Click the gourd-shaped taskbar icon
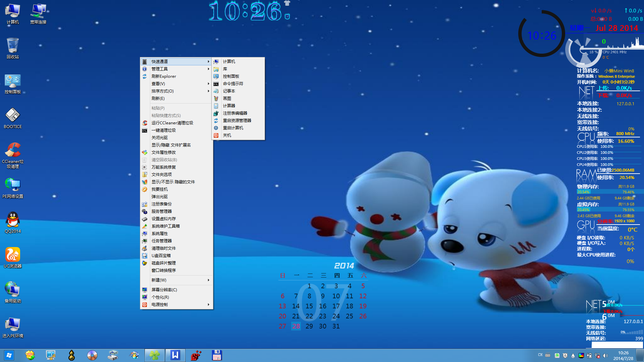644x362 pixels. click(x=71, y=355)
